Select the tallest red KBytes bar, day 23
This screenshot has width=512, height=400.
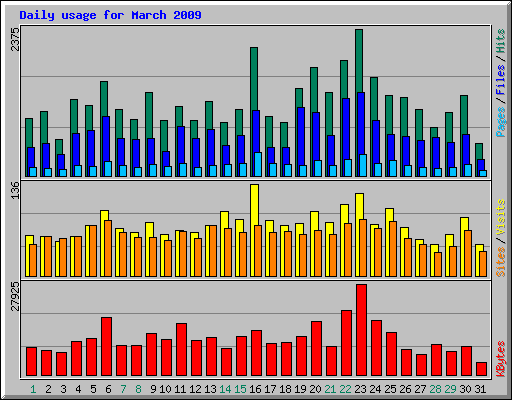(361, 330)
